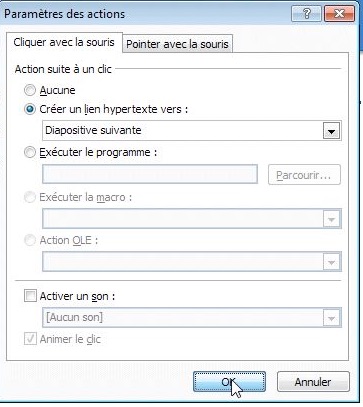Screen dimensions: 363x407
Task: Toggle the Animer le clic checkbox
Action: (x=30, y=339)
